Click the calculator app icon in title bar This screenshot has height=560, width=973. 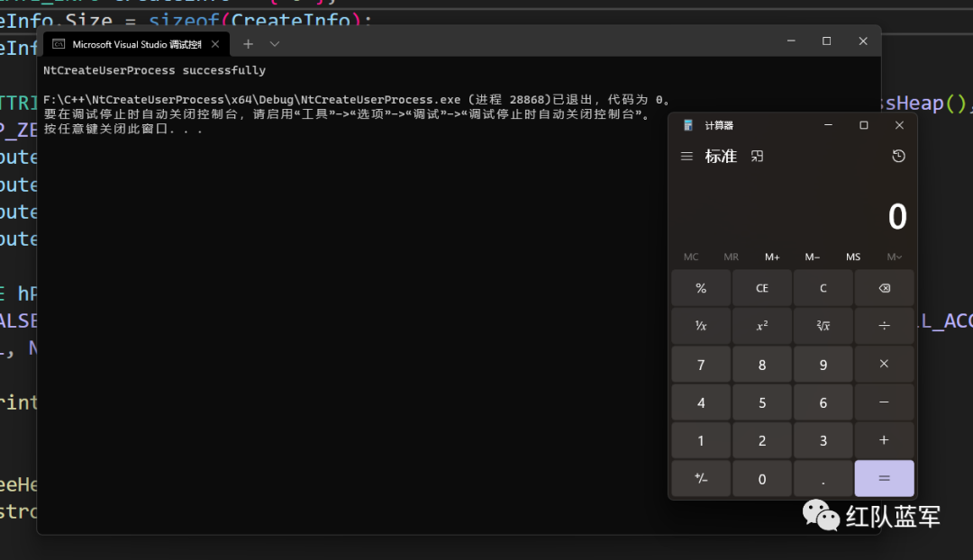click(687, 125)
